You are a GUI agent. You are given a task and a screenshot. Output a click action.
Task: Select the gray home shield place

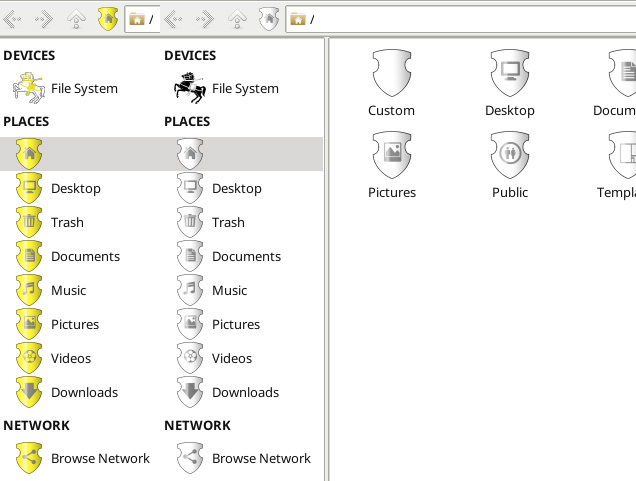click(190, 154)
